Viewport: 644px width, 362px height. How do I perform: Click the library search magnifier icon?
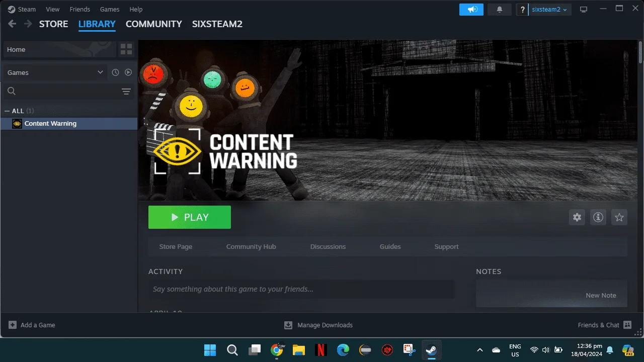point(12,91)
